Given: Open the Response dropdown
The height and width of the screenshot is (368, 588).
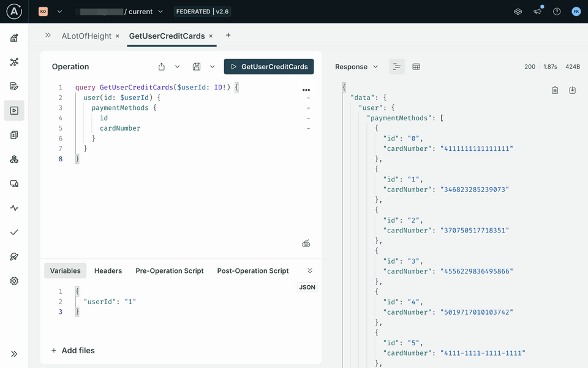Looking at the screenshot, I should (356, 66).
